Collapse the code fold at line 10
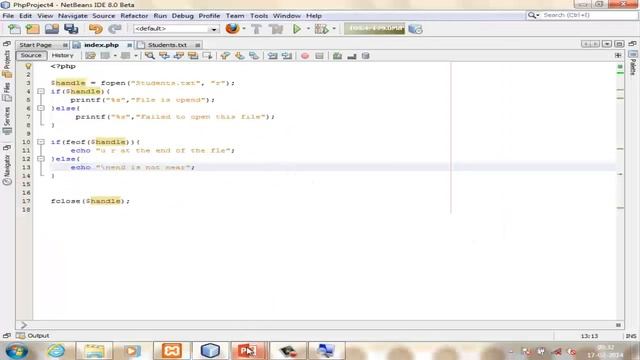The width and height of the screenshot is (640, 360). (41, 142)
